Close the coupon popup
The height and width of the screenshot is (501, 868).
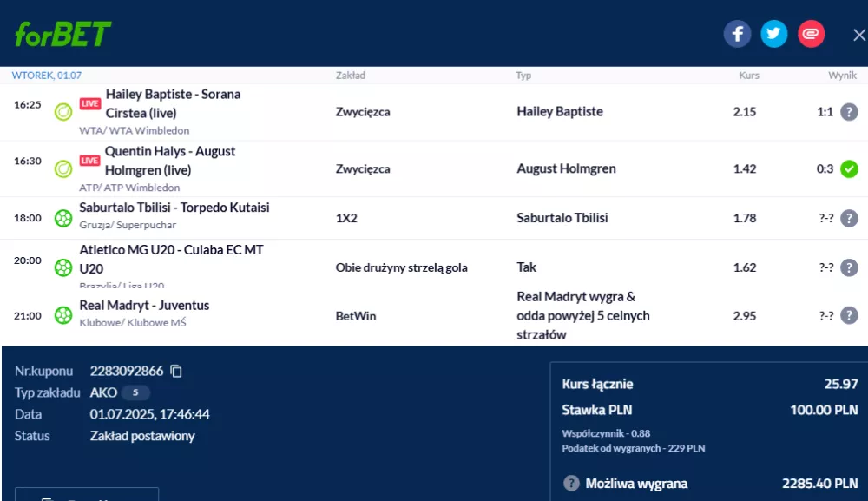859,35
